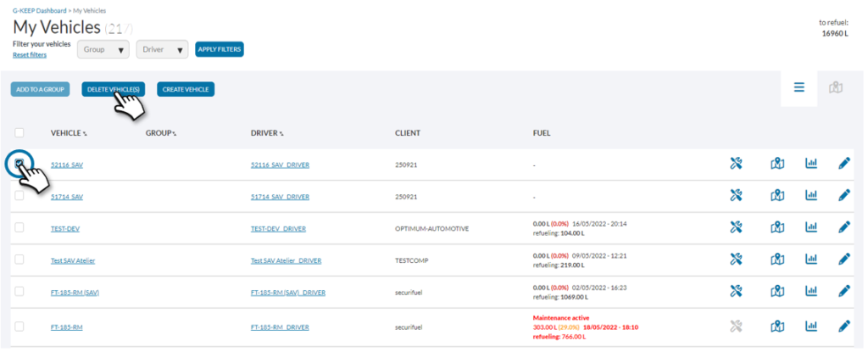Sort the table by VEHICLE column header
The width and height of the screenshot is (868, 352).
pos(69,133)
